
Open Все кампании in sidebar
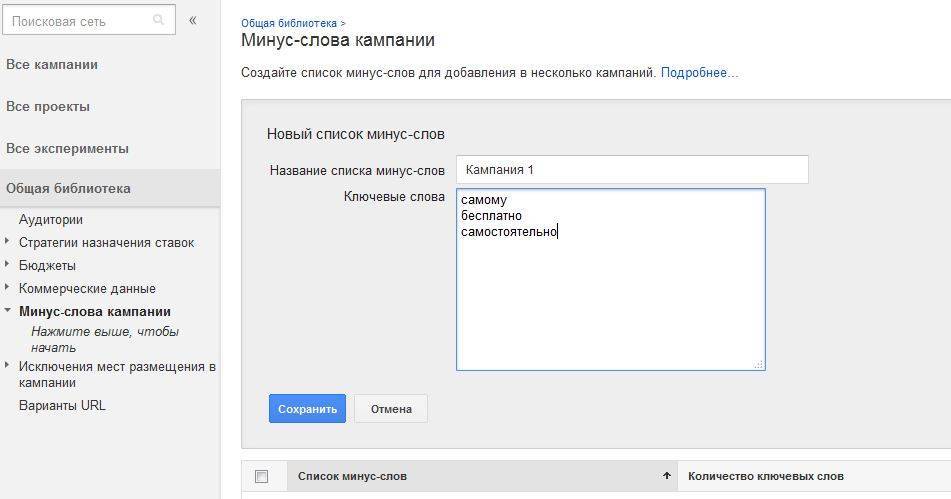click(x=52, y=65)
